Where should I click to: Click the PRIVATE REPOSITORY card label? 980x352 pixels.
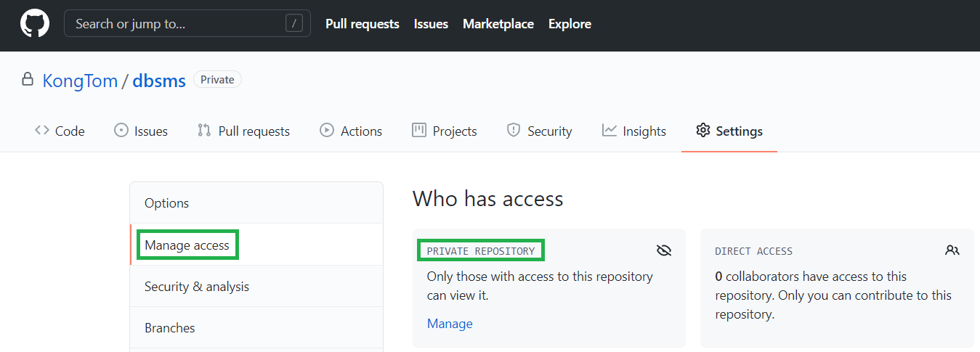pyautogui.click(x=481, y=251)
